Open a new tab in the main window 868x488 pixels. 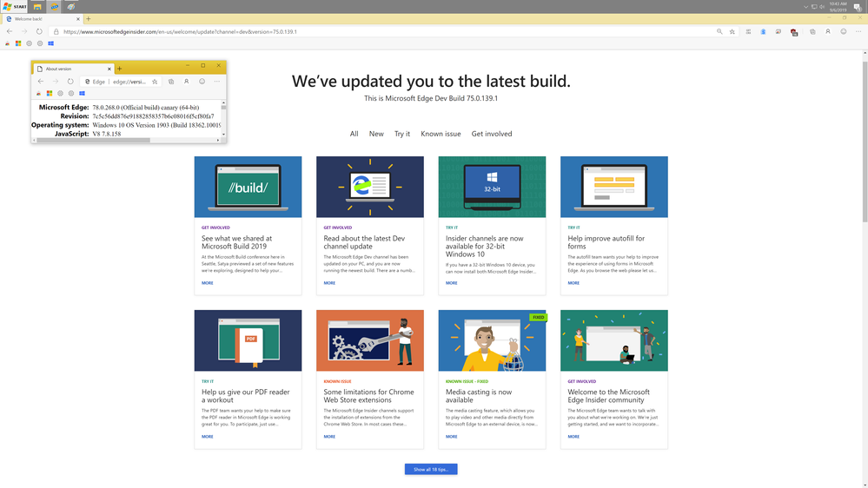(x=89, y=19)
